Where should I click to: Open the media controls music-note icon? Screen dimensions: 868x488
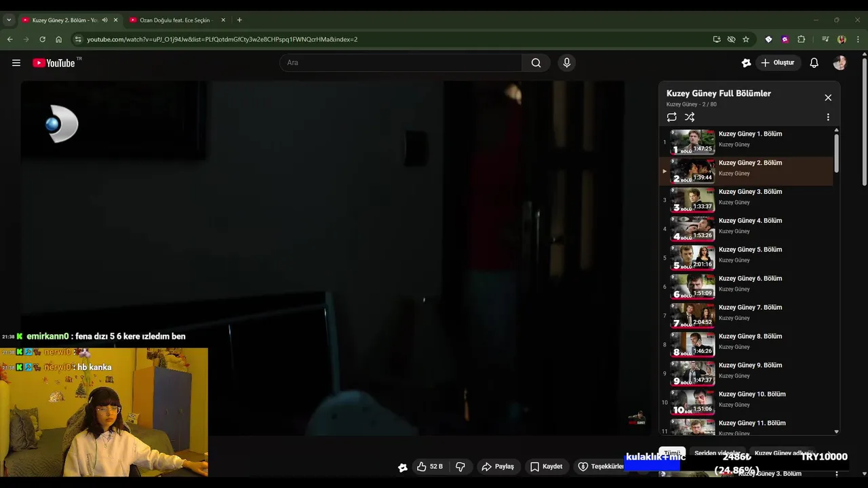click(x=825, y=39)
